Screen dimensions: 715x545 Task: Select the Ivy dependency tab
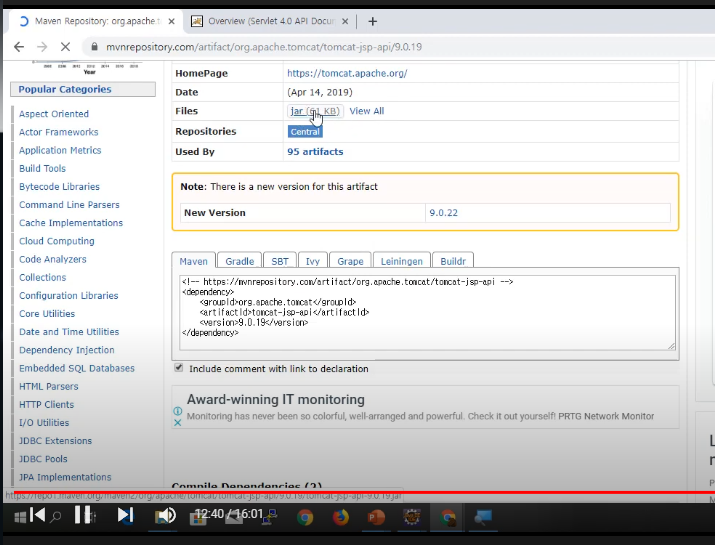312,261
